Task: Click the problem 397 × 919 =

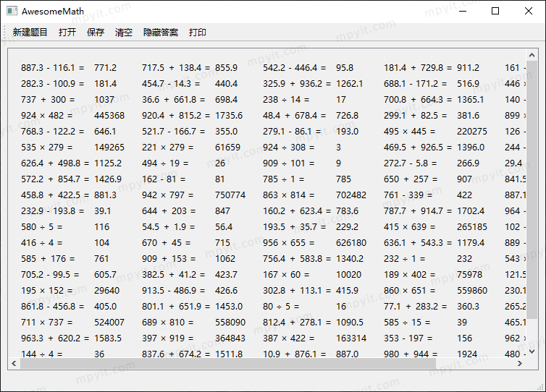Action: 167,338
